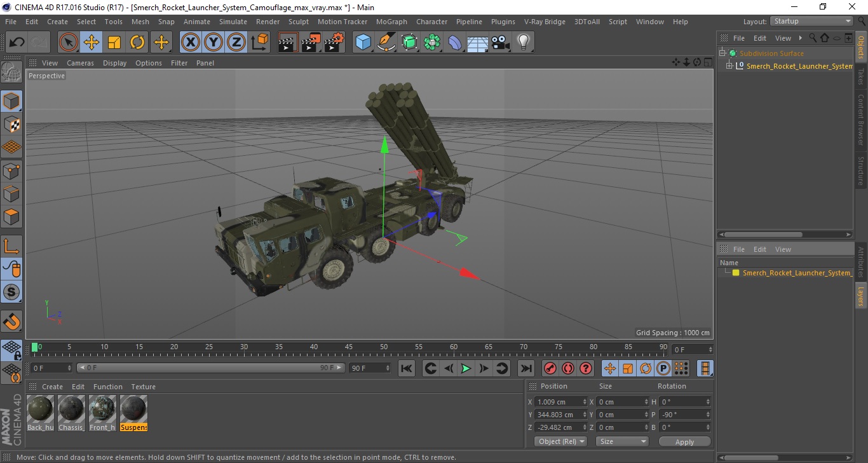Expand the Smerch_Rocket_Launcher_System object
This screenshot has width=868, height=463.
[729, 66]
